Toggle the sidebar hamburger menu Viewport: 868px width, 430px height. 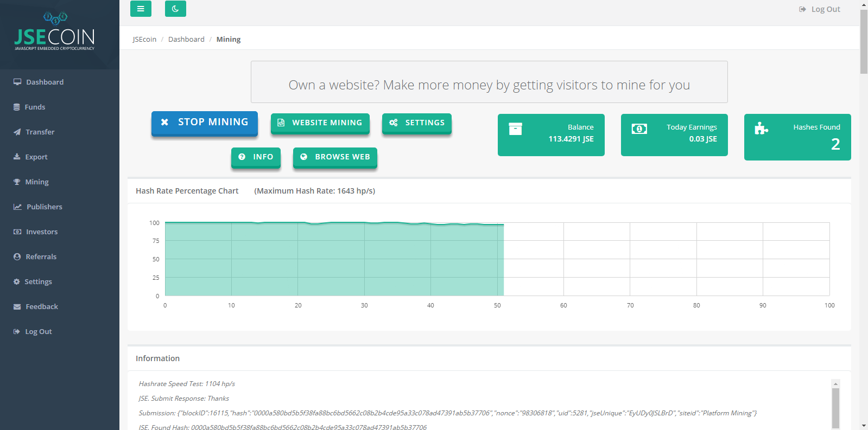(141, 9)
